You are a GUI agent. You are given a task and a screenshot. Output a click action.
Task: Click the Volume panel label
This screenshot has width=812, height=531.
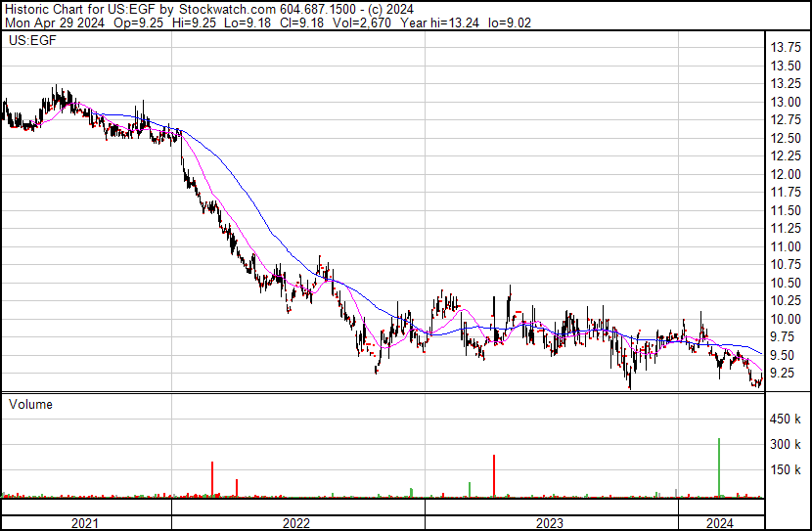30,404
